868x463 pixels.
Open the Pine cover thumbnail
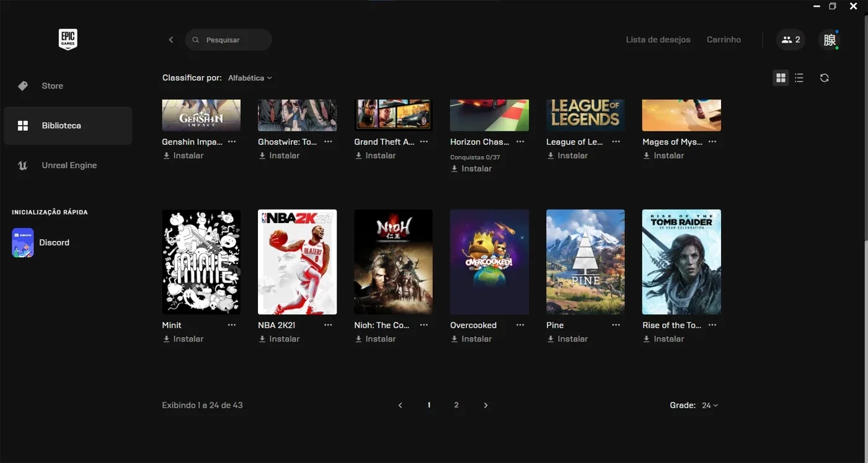tap(586, 262)
